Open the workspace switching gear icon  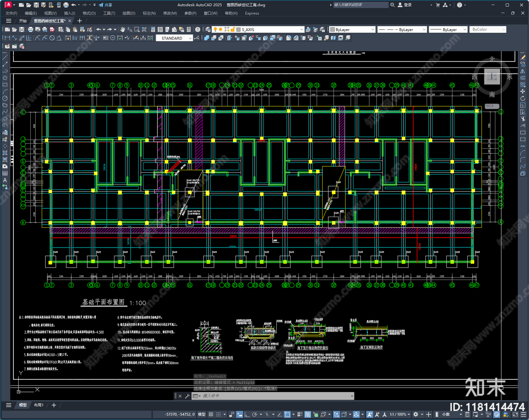416,414
